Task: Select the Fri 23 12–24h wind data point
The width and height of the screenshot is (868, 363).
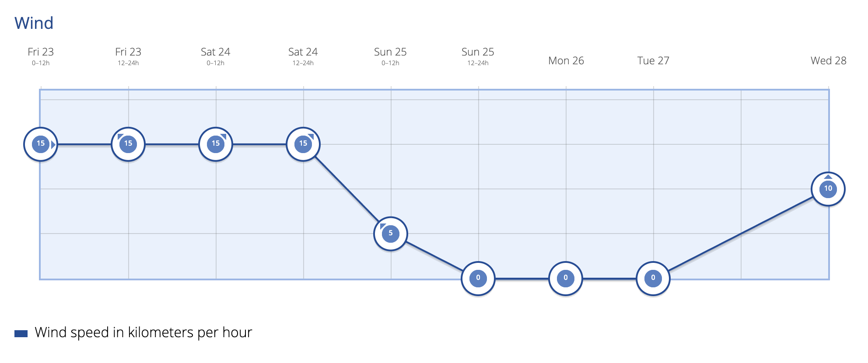Action: [128, 144]
